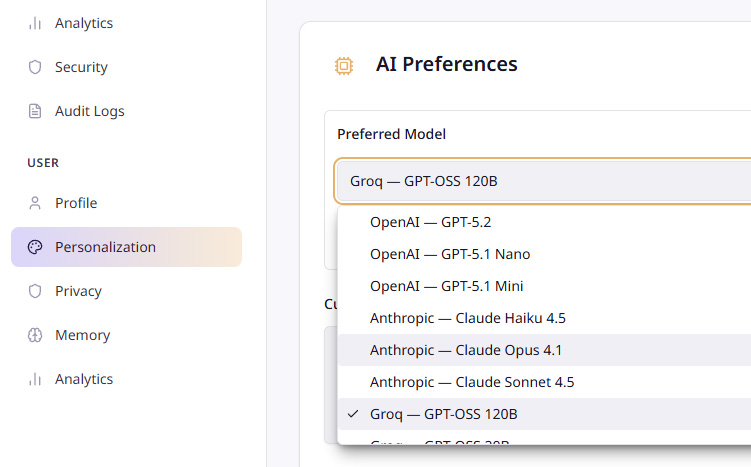
Task: Select the checked Groq — GPT-OSS 120B option
Action: 443,414
